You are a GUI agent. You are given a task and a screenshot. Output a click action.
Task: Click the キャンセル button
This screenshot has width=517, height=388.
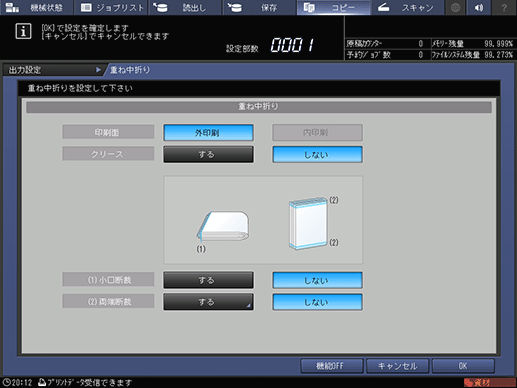(x=397, y=366)
